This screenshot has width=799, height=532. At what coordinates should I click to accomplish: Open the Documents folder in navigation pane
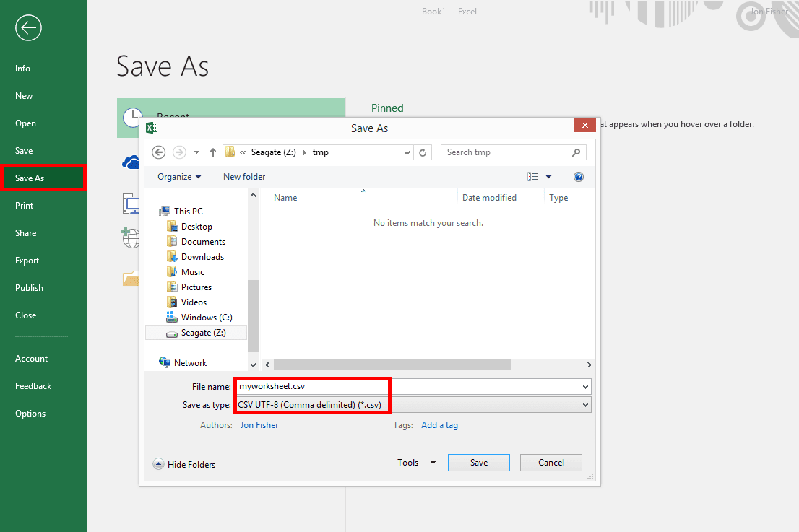click(x=203, y=242)
